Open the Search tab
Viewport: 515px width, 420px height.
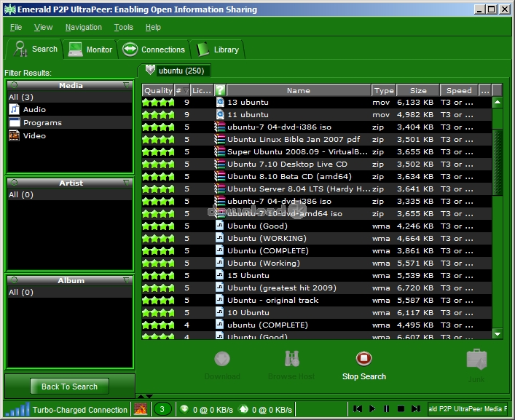coord(35,49)
